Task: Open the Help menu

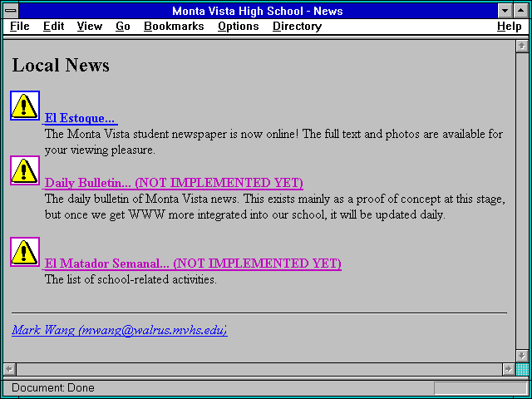Action: tap(510, 27)
